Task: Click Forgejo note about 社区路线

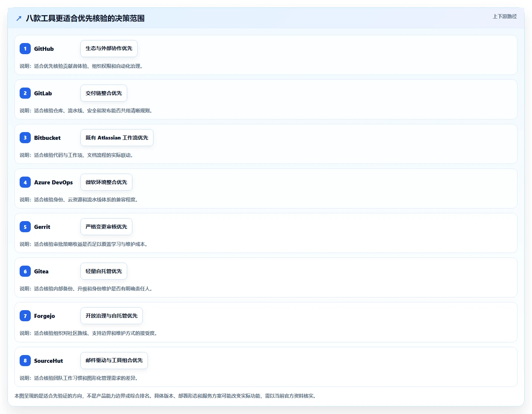Action: [x=89, y=333]
